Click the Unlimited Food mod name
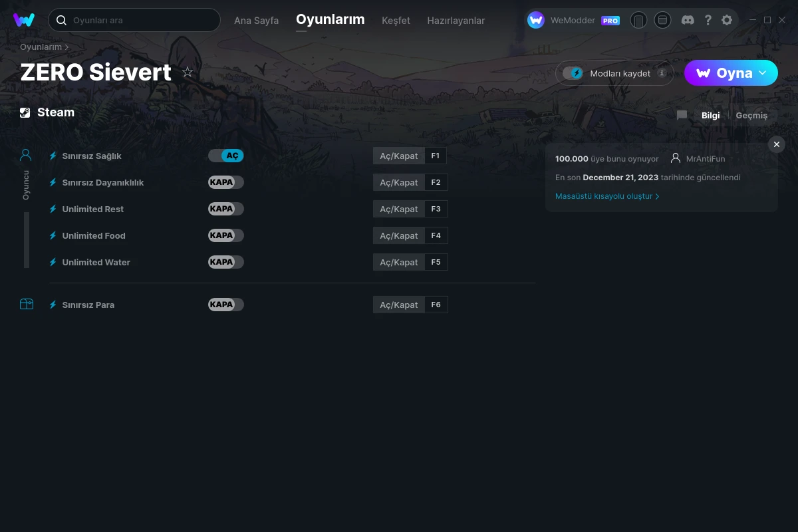Screen dimensions: 798x532 (94, 235)
